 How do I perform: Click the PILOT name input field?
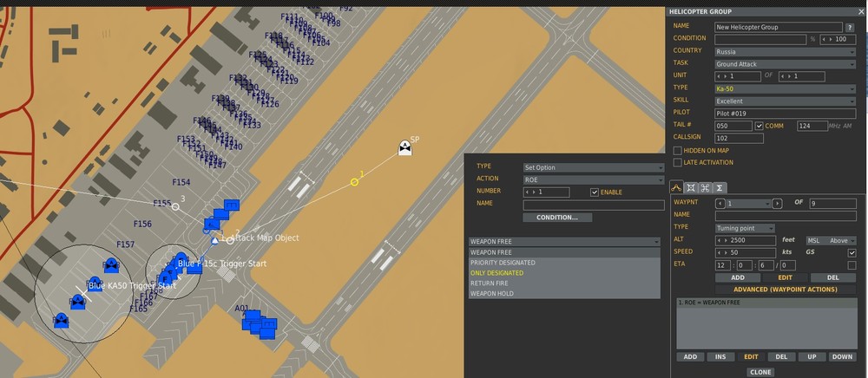785,114
